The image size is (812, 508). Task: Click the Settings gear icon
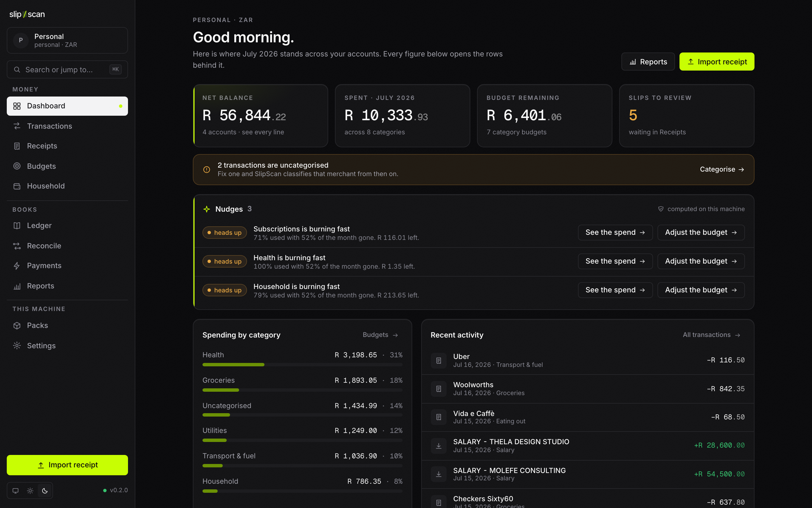click(17, 345)
